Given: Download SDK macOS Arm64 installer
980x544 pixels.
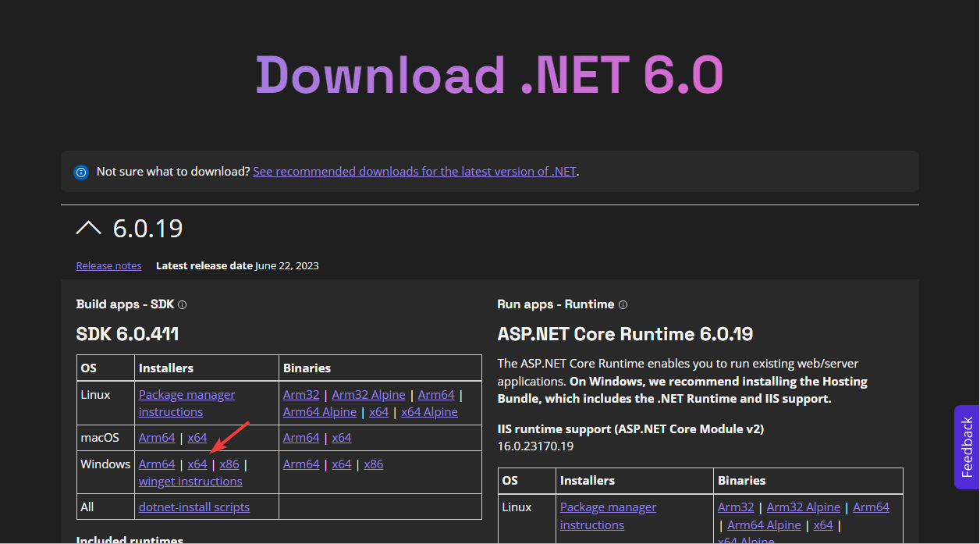Looking at the screenshot, I should (x=157, y=438).
